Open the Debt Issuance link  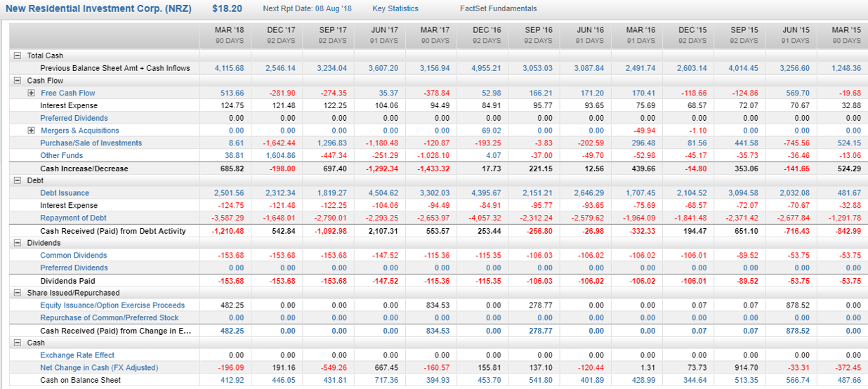coord(65,193)
